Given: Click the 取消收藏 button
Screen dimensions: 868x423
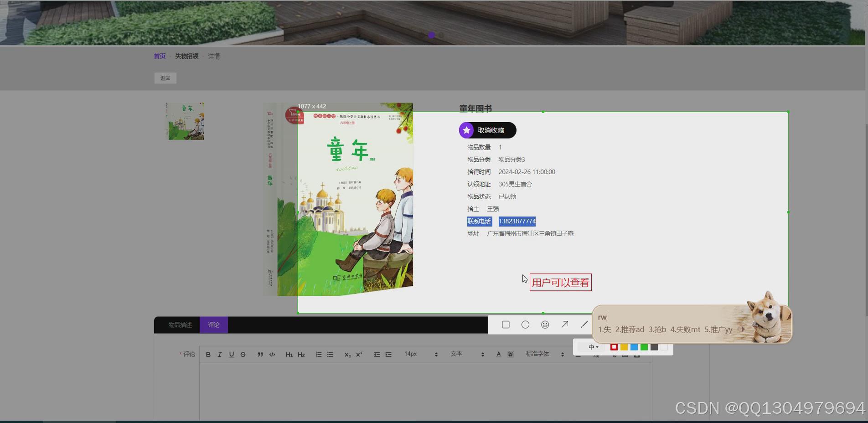Looking at the screenshot, I should (487, 130).
